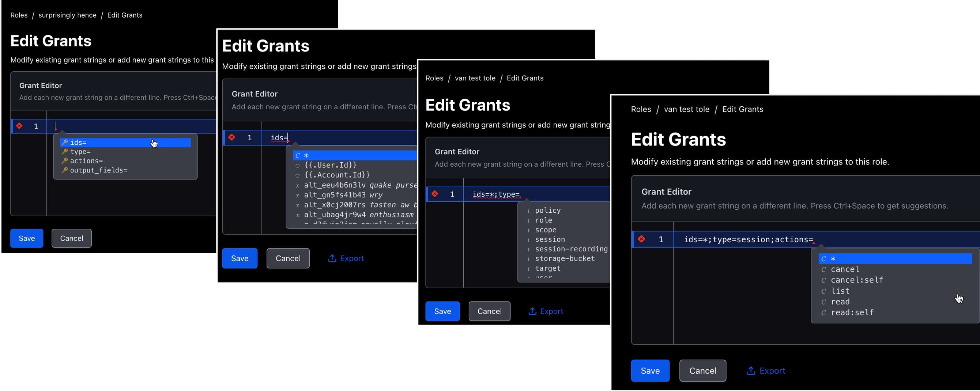Select 'session-recording' type suggestion
Viewport: 980px width, 391px height.
[567, 249]
